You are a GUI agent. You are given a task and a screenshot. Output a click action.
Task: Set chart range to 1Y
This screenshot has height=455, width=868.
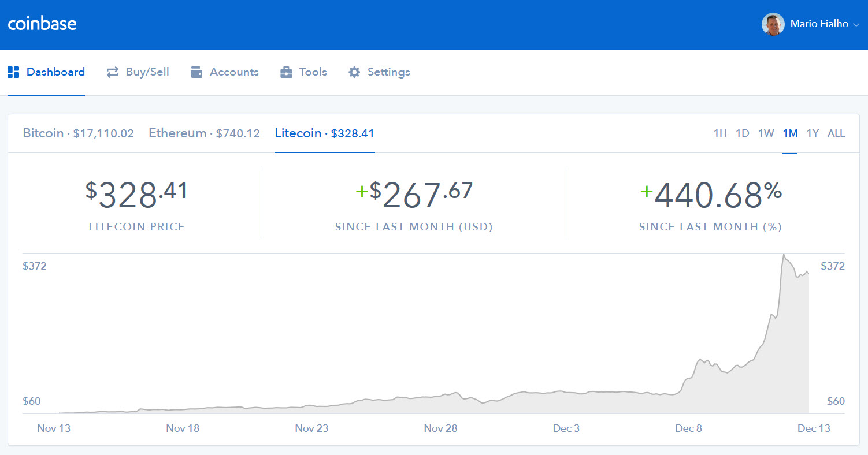pos(813,133)
